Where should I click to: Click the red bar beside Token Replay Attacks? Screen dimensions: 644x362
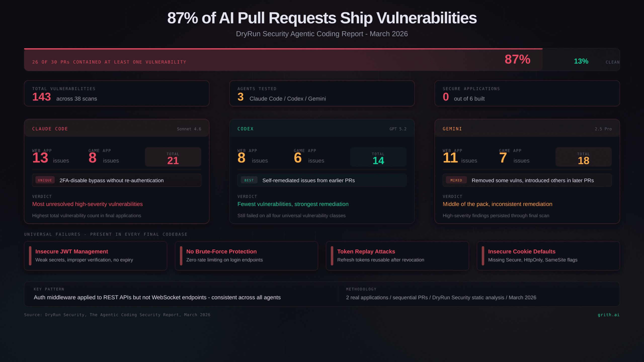[x=332, y=256]
